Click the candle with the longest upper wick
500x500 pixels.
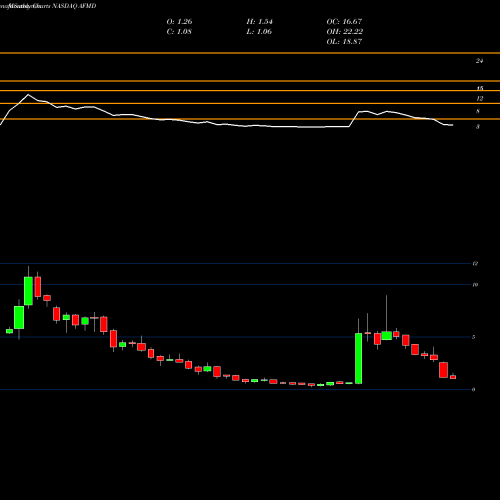(387, 335)
